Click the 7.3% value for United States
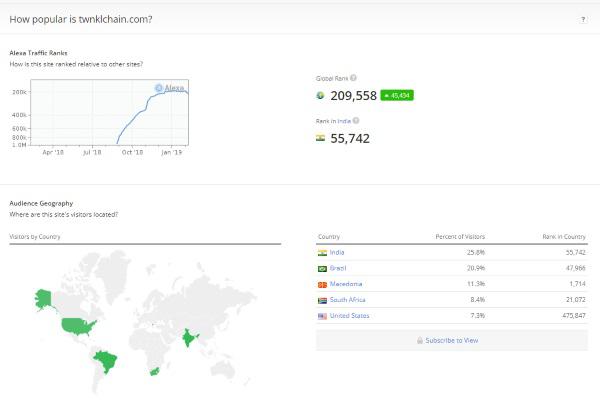The height and width of the screenshot is (418, 600). (x=478, y=315)
